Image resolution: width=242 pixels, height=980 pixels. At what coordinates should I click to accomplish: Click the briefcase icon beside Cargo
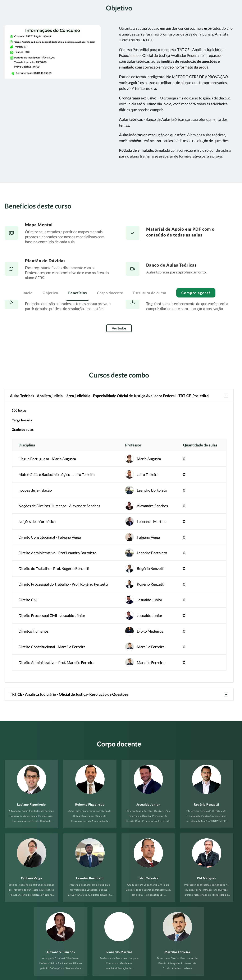click(x=12, y=42)
